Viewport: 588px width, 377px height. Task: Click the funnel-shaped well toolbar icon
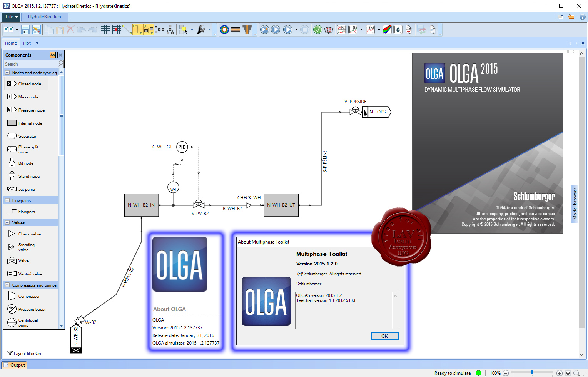pyautogui.click(x=247, y=30)
